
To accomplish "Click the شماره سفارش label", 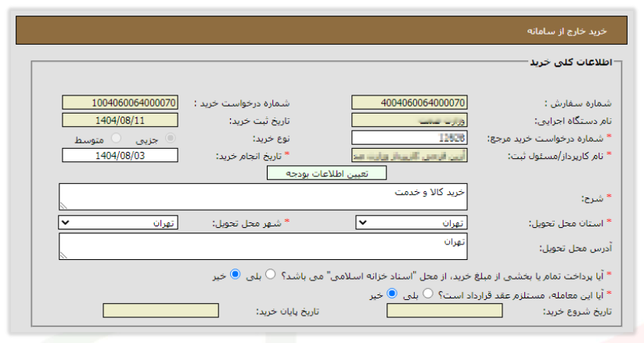I will click(578, 103).
